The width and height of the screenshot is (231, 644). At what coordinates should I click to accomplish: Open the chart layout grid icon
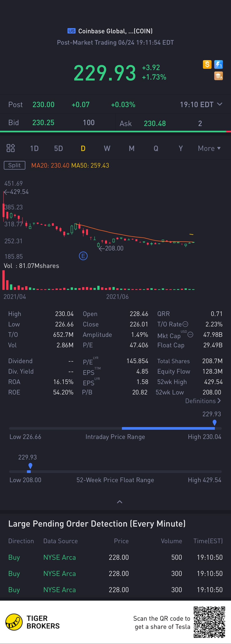point(10,148)
